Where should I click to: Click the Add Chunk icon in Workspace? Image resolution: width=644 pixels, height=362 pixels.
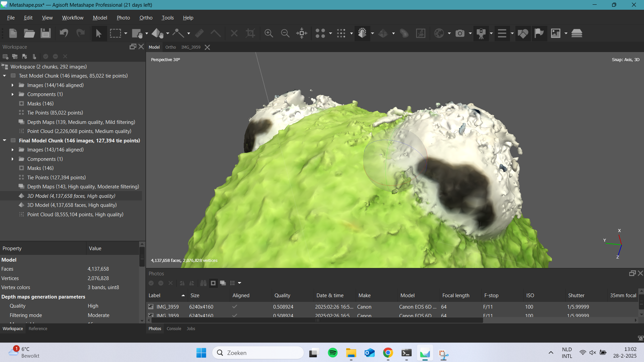point(5,56)
